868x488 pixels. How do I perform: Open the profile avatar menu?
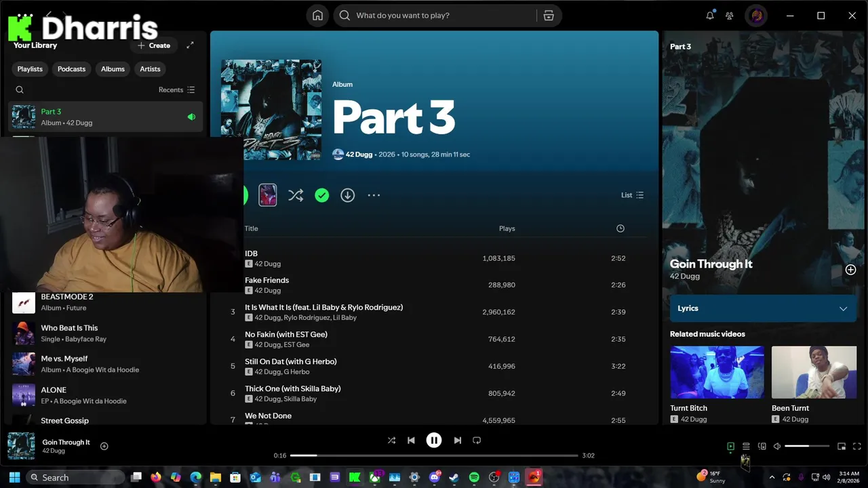coord(757,16)
